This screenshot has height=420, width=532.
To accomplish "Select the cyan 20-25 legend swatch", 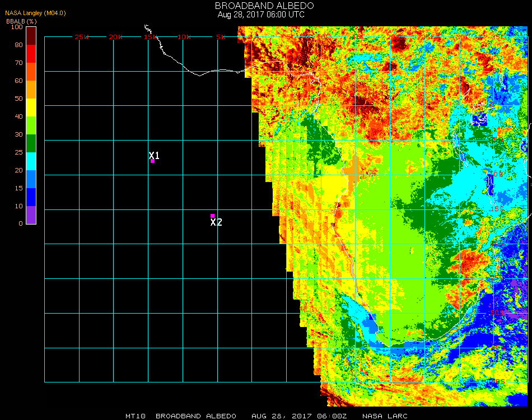I will 31,161.
